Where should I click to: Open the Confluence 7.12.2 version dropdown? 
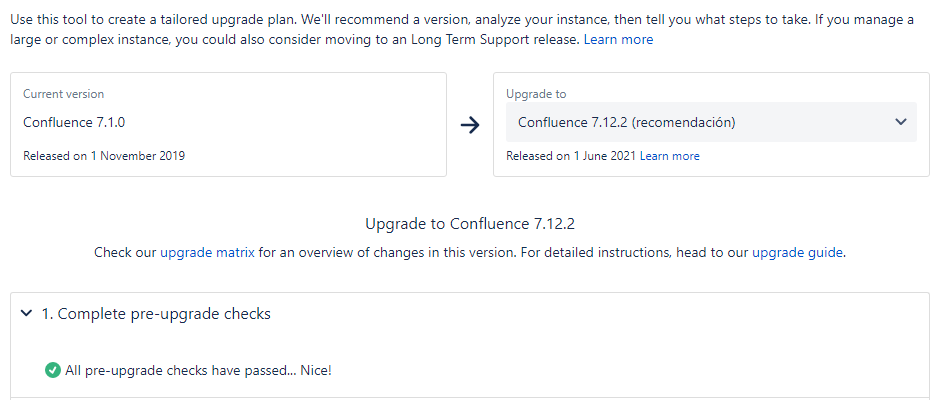pos(711,122)
